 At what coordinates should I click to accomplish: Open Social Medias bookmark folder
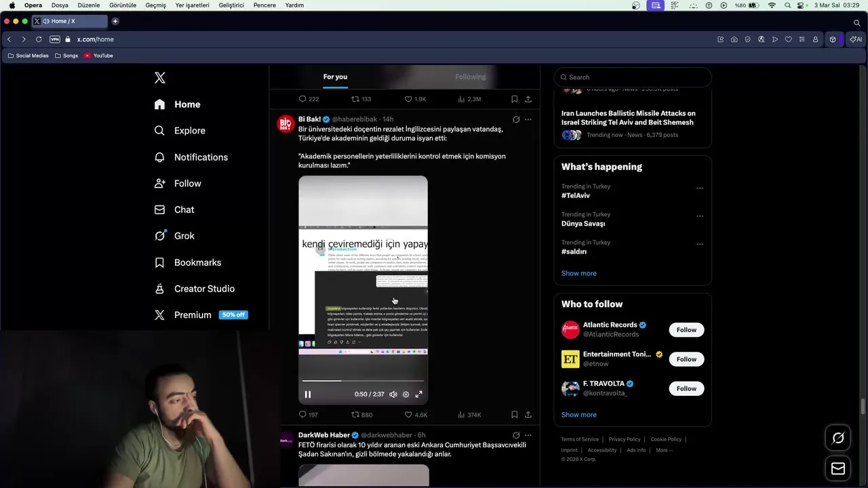coord(28,56)
